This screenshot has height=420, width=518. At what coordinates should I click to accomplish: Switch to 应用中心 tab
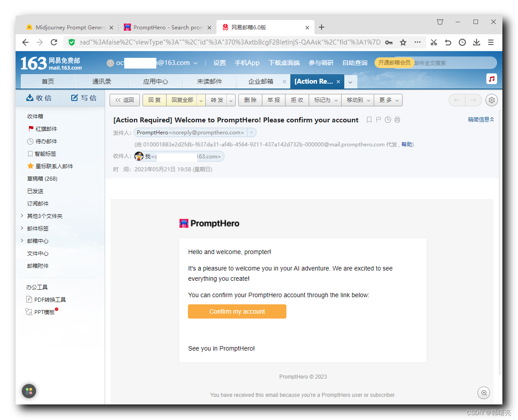point(155,81)
